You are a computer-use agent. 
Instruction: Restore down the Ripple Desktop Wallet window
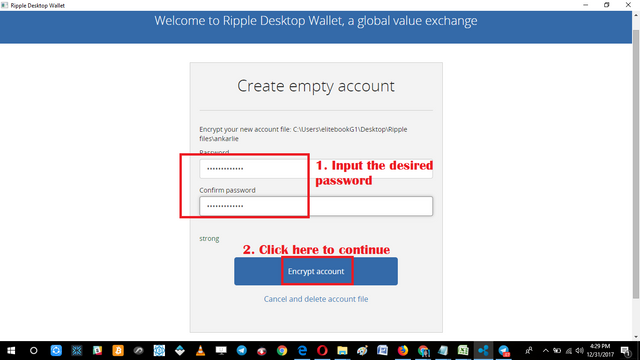coord(607,5)
